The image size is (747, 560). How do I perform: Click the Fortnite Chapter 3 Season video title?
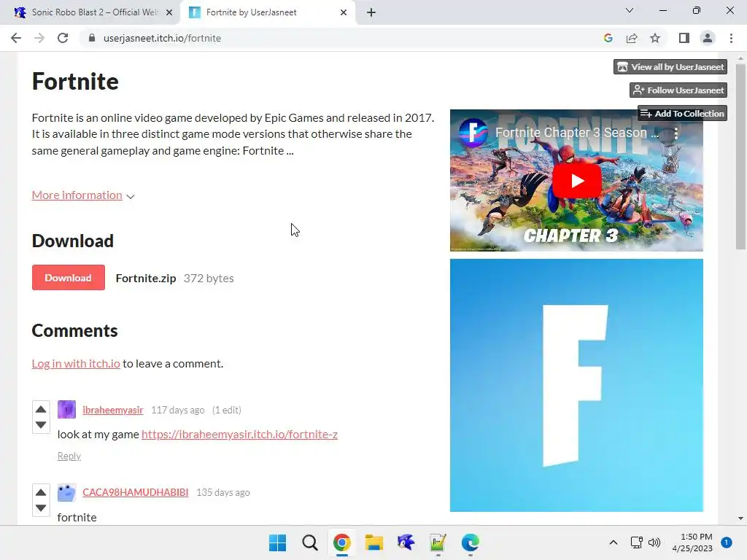(x=577, y=133)
